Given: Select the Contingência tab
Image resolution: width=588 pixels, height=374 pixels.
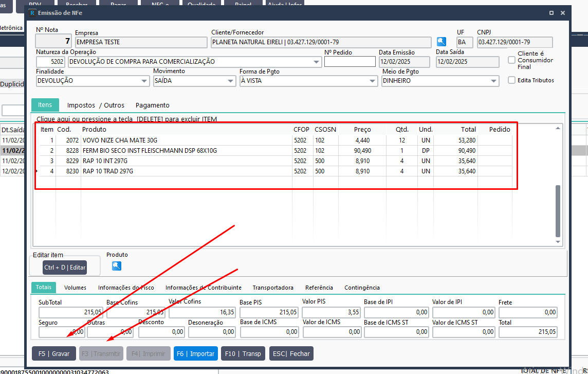Looking at the screenshot, I should (362, 288).
